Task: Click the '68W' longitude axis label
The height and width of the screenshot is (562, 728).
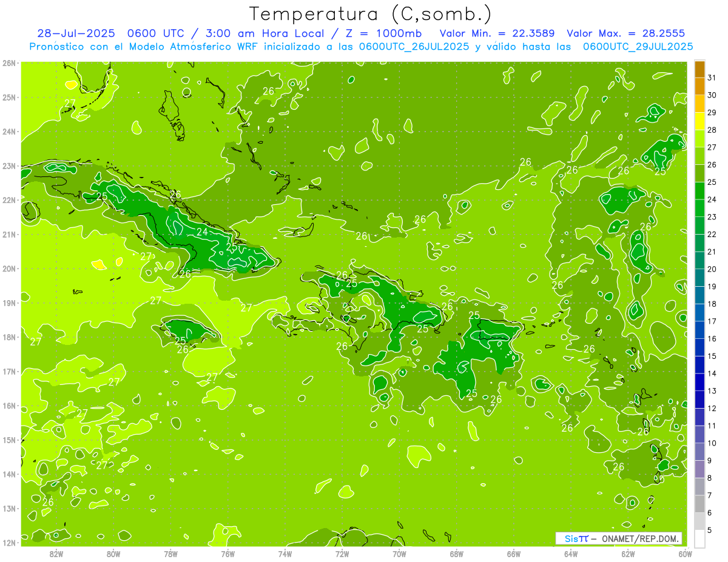Action: 456,554
